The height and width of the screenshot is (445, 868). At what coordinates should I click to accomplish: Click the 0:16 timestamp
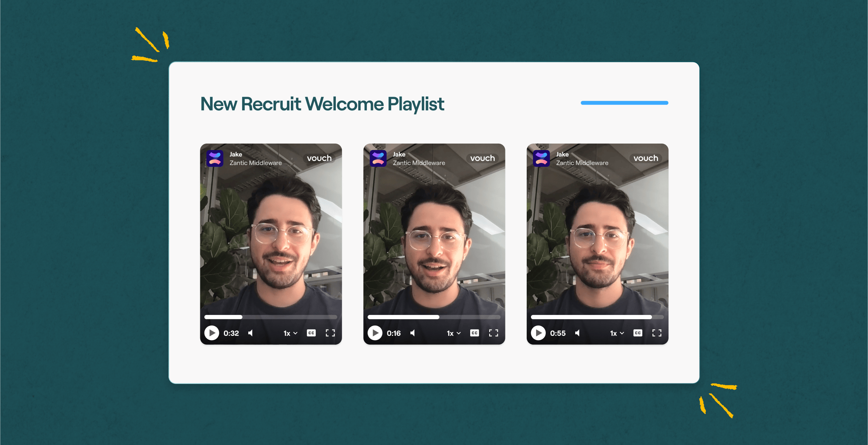(x=394, y=333)
